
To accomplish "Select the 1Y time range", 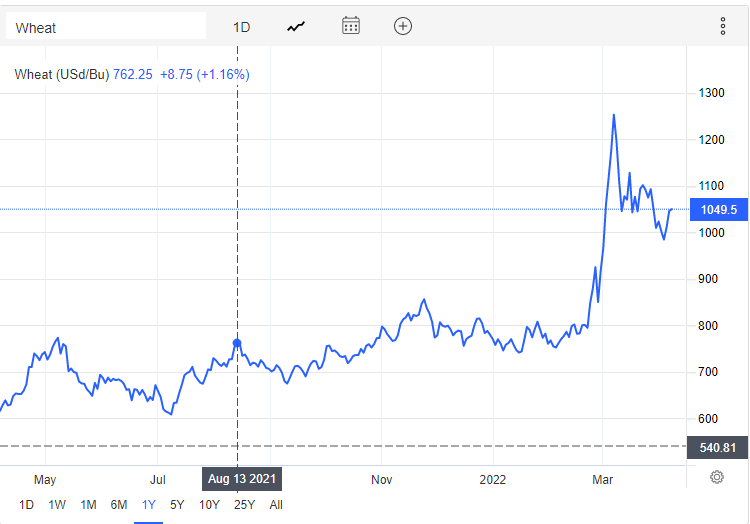I will [x=149, y=505].
